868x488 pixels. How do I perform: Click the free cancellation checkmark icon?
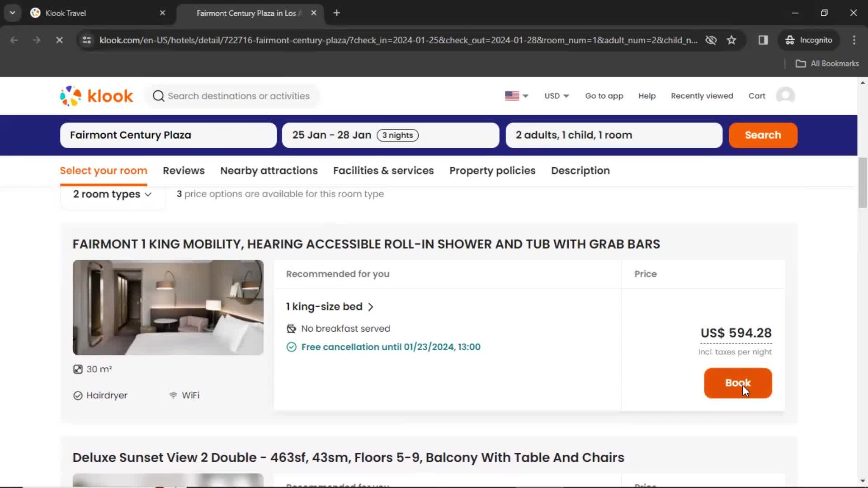291,347
